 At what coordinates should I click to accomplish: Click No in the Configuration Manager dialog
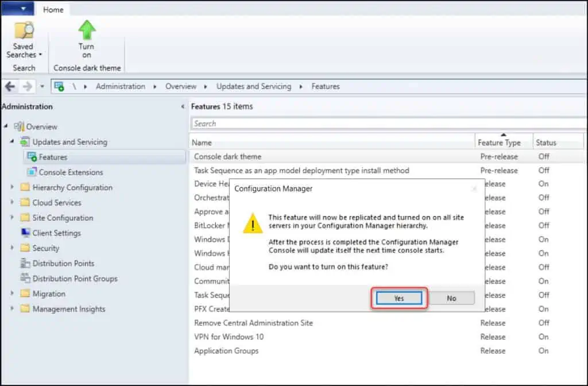(x=451, y=298)
